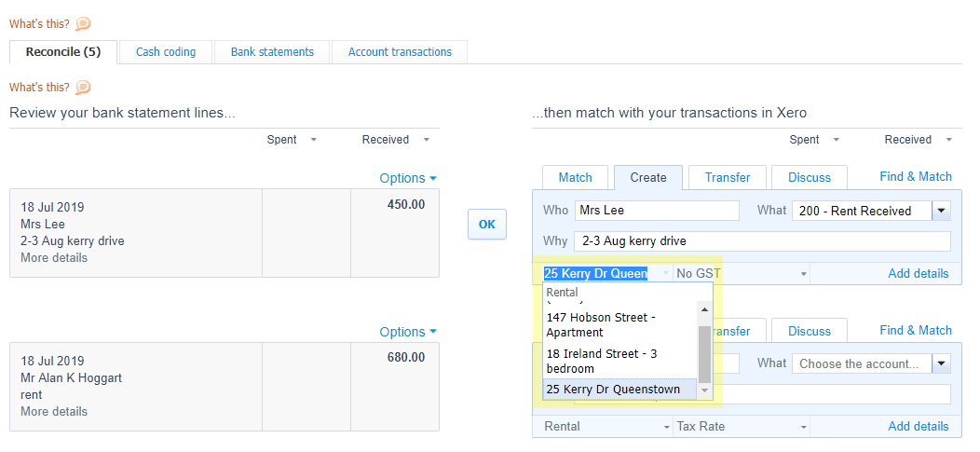Click the 450.00 received amount
Image resolution: width=980 pixels, height=452 pixels.
point(406,204)
